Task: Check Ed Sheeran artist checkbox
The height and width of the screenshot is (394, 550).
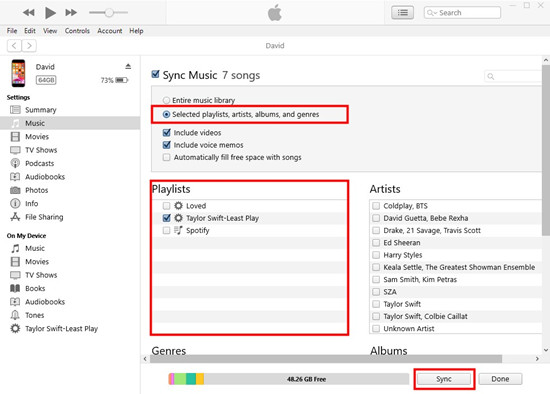Action: (x=376, y=243)
